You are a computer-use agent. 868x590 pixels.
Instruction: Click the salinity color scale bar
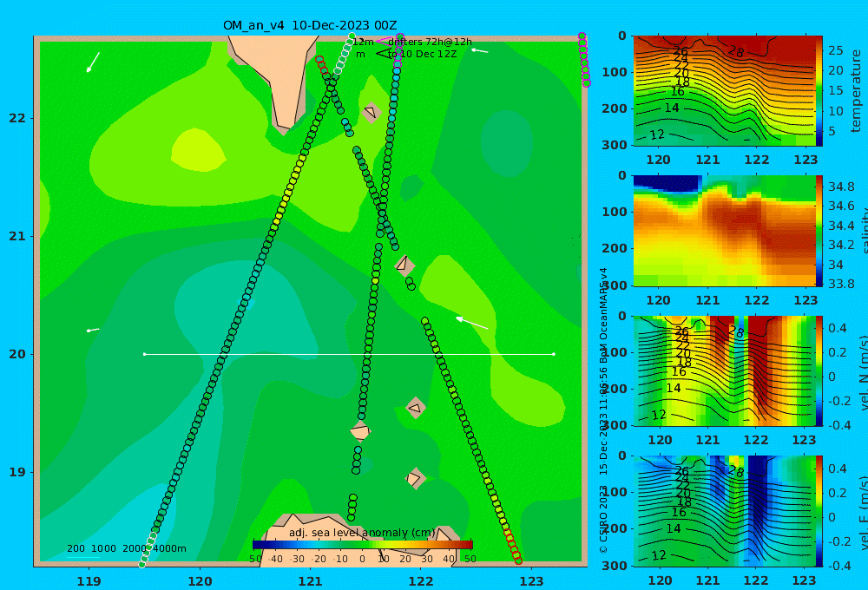(x=819, y=231)
